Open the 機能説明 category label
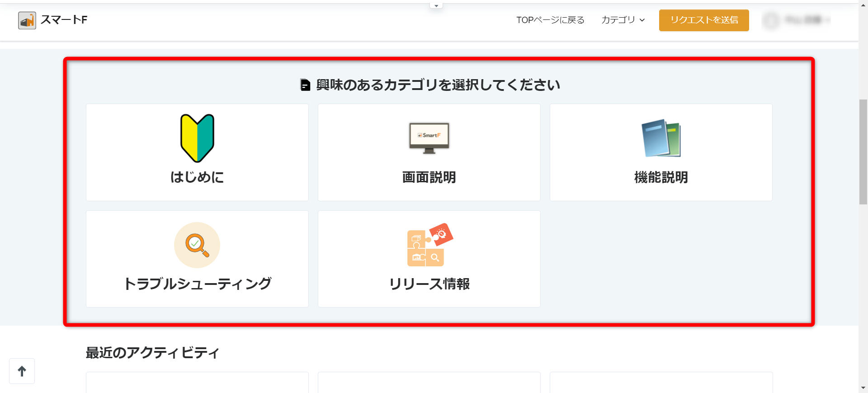Viewport: 868px width, 393px height. click(x=661, y=177)
